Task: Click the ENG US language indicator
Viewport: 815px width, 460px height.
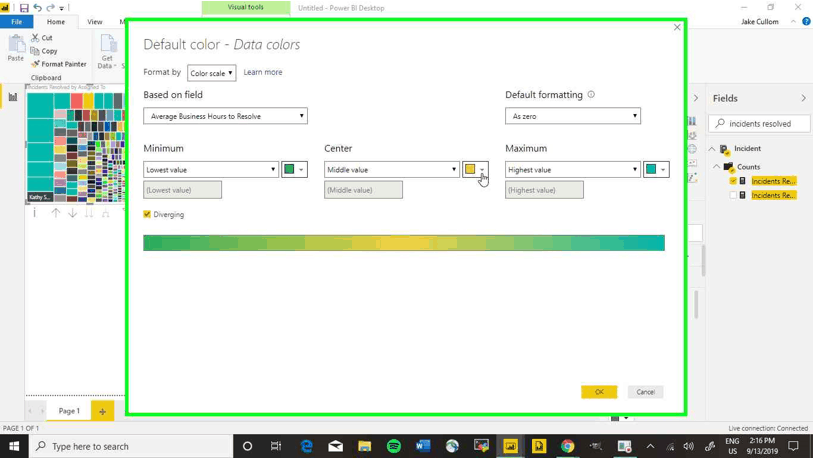Action: click(732, 446)
